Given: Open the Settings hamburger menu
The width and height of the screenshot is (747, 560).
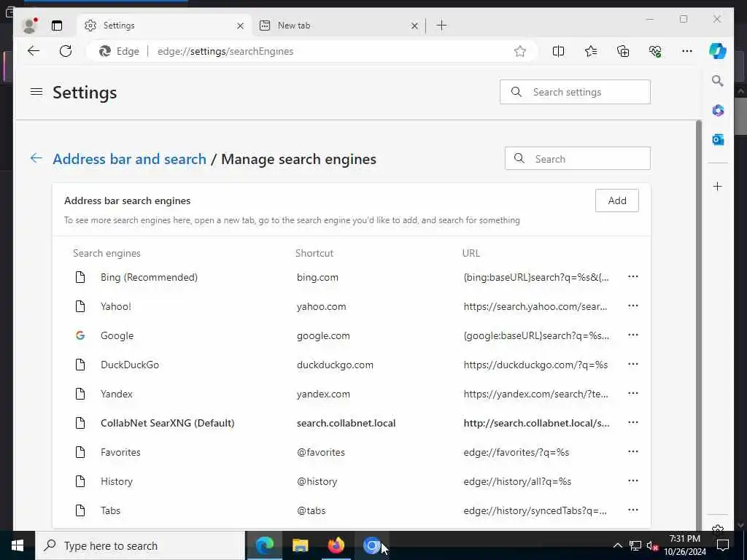Looking at the screenshot, I should click(x=36, y=91).
